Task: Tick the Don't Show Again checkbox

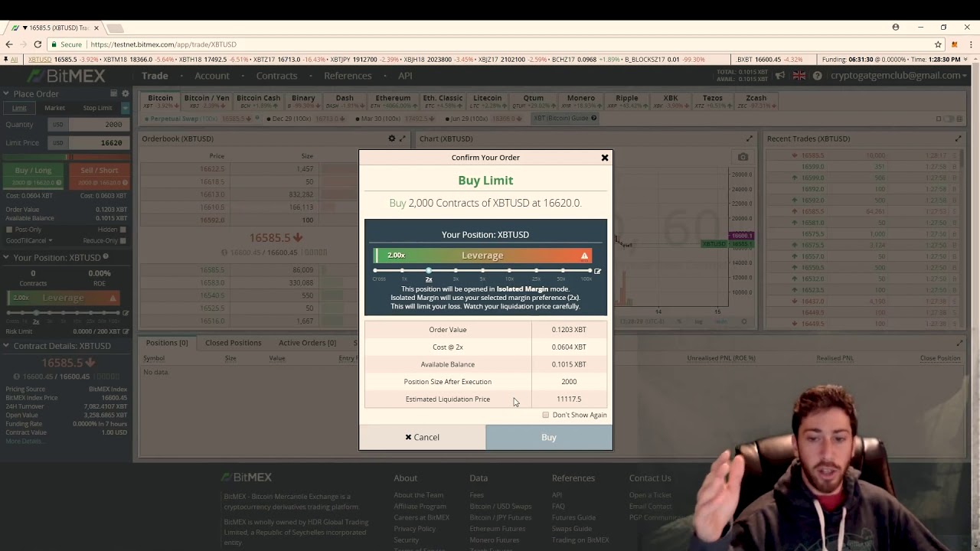Action: (546, 415)
